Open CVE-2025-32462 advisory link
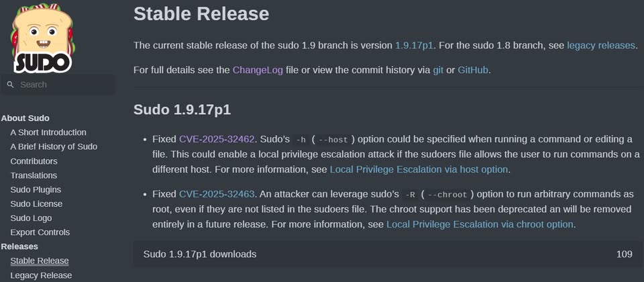 tap(217, 139)
